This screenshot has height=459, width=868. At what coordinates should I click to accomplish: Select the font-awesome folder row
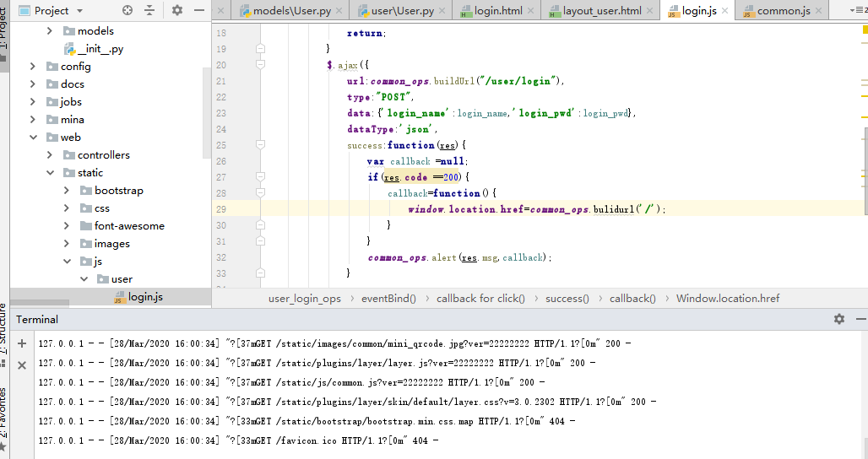(111, 225)
